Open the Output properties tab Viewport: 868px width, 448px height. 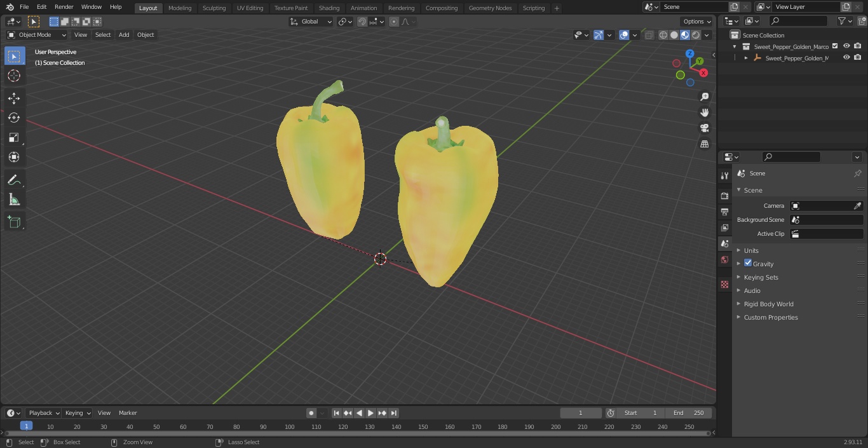click(x=724, y=212)
